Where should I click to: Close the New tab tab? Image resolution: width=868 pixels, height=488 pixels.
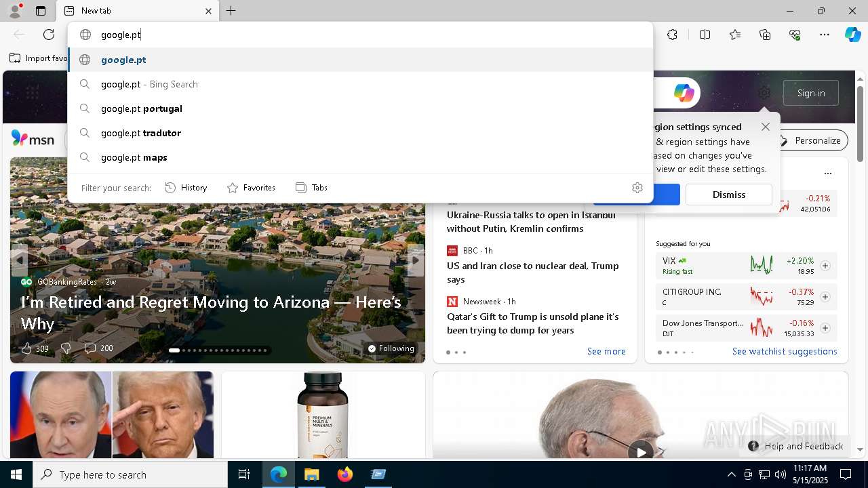pos(208,11)
